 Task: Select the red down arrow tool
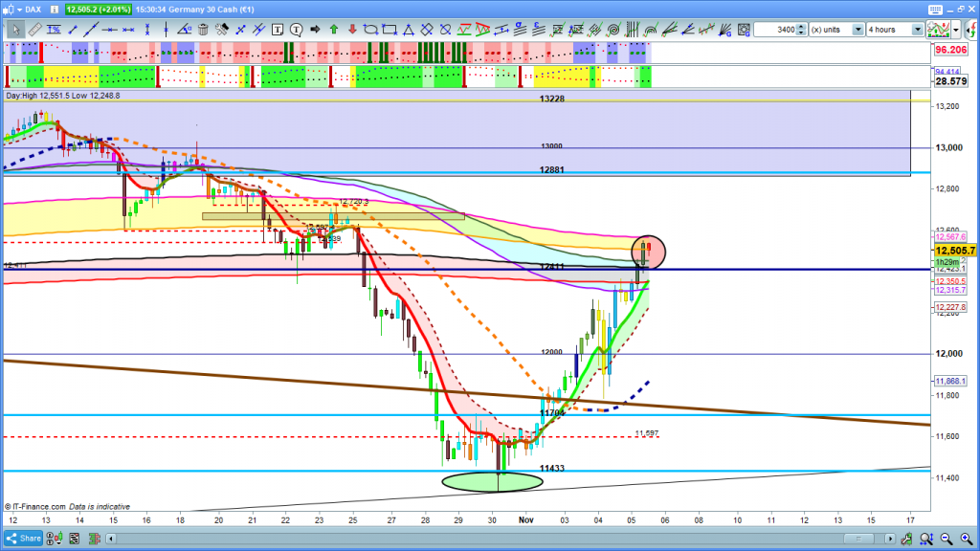(x=352, y=30)
